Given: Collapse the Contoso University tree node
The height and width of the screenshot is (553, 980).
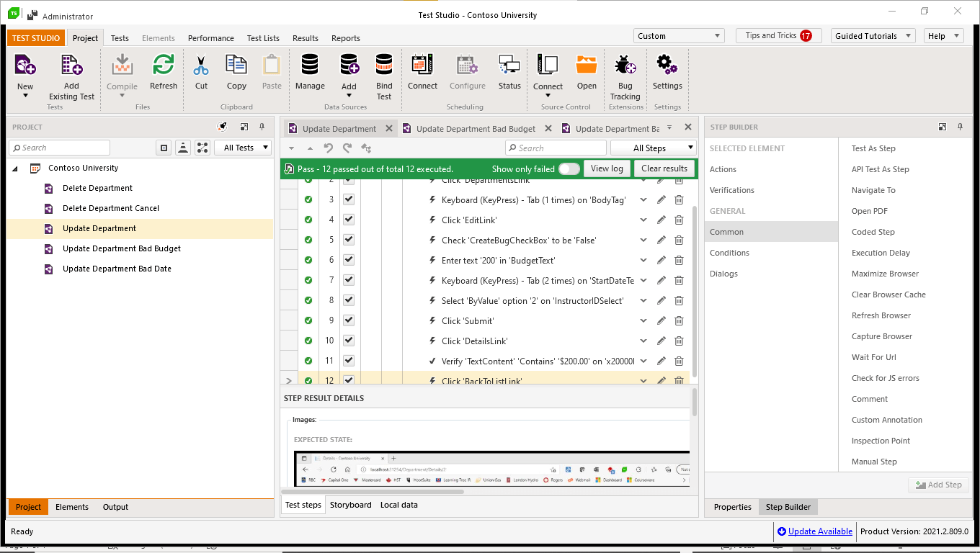Looking at the screenshot, I should click(15, 168).
